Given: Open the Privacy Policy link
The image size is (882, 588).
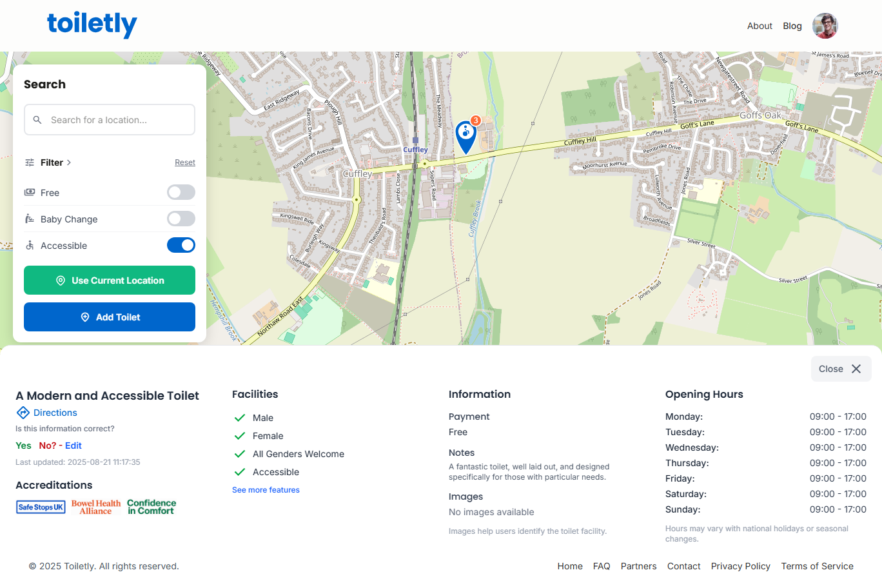Looking at the screenshot, I should point(741,566).
